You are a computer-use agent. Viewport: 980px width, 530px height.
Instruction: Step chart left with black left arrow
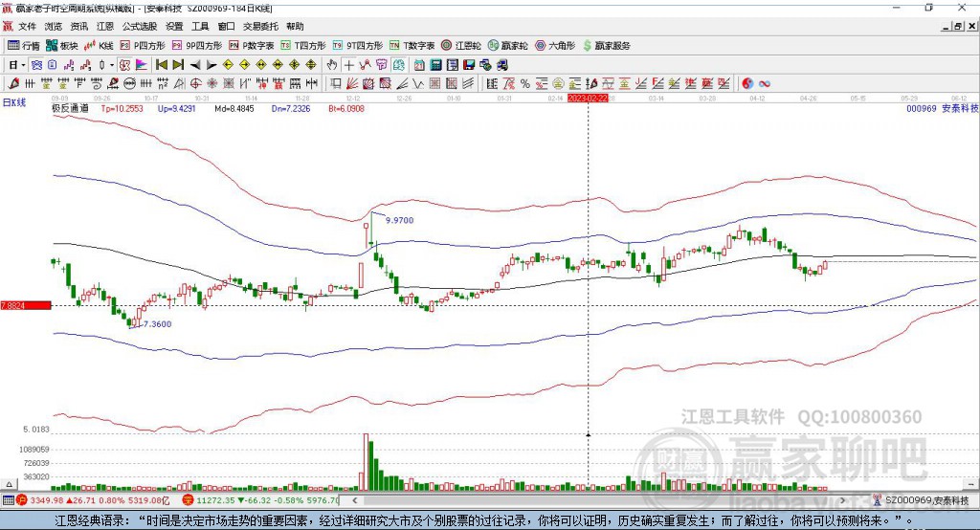(x=195, y=65)
